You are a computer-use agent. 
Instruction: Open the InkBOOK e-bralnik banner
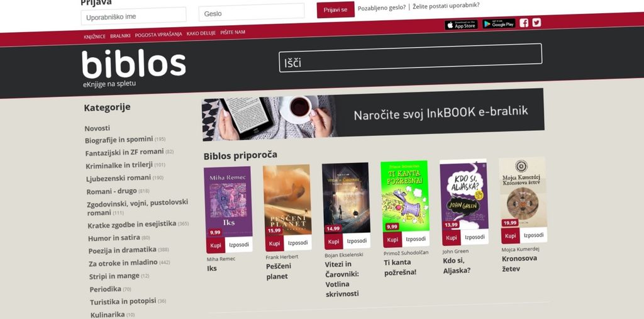tap(373, 115)
